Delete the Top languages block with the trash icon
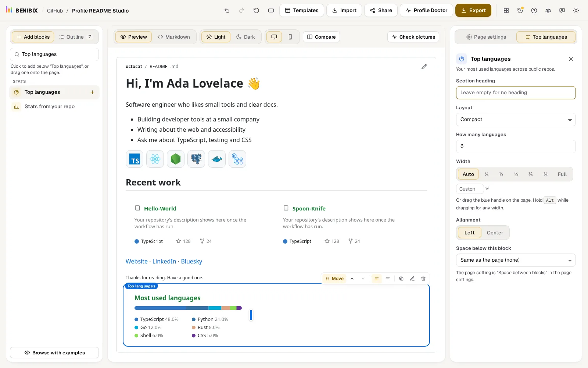 pos(423,279)
